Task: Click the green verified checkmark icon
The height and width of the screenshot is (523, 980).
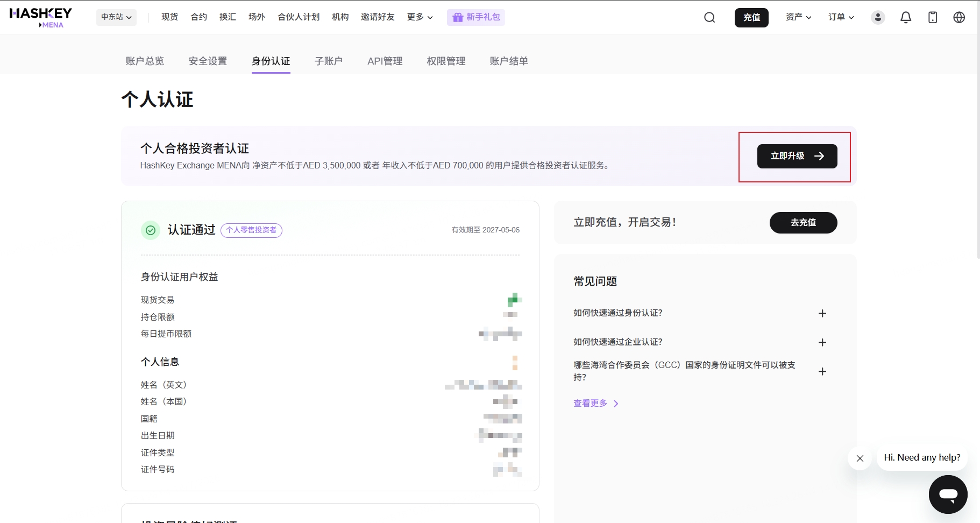Action: pyautogui.click(x=151, y=230)
